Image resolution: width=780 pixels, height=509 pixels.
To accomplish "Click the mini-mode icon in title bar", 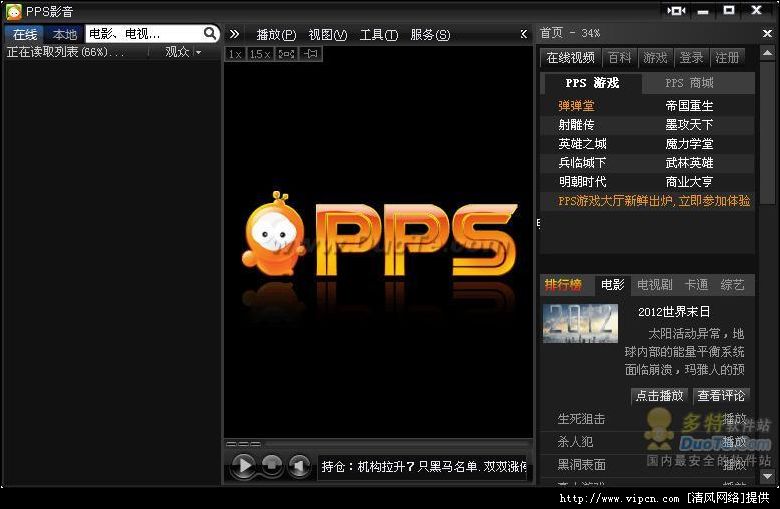I will [676, 10].
